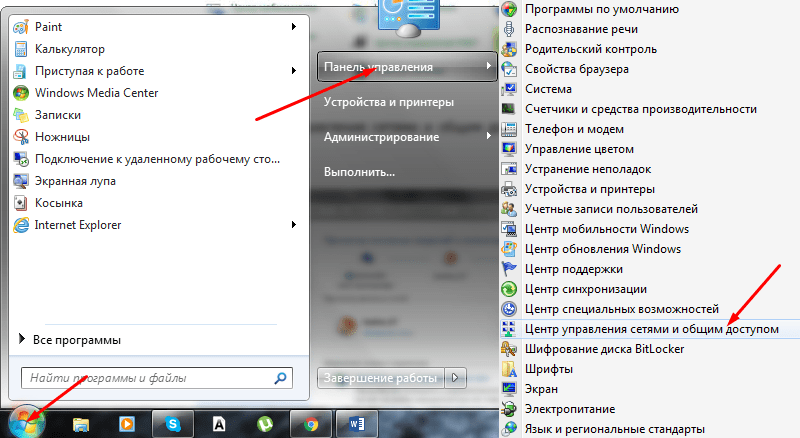Expand the Администрирование submenu arrow
Viewport: 800px width, 438px height.
coord(489,136)
